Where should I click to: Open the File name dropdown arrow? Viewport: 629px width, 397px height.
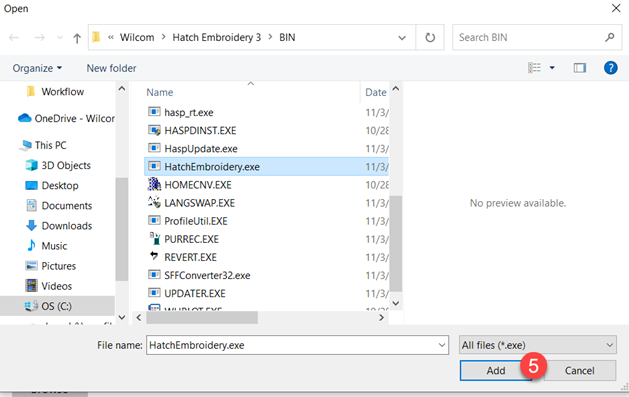pos(442,345)
